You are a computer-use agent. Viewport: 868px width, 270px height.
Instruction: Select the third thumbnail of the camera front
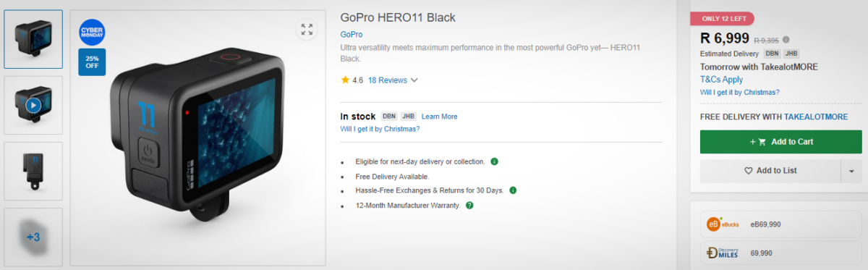(x=33, y=171)
